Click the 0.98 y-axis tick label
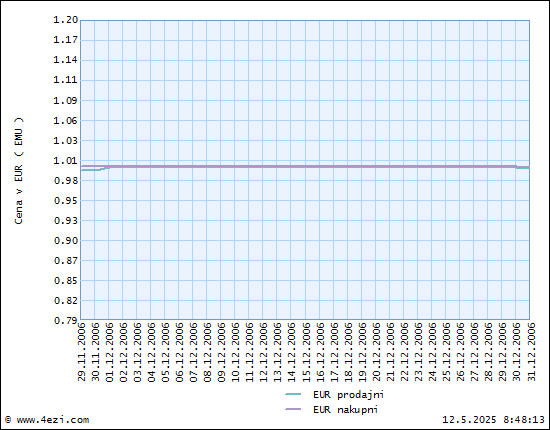The width and height of the screenshot is (550, 430). click(x=66, y=181)
